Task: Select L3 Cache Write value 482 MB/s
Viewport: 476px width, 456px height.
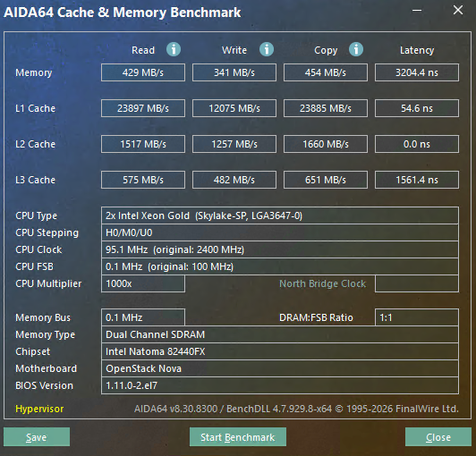Action: point(234,180)
